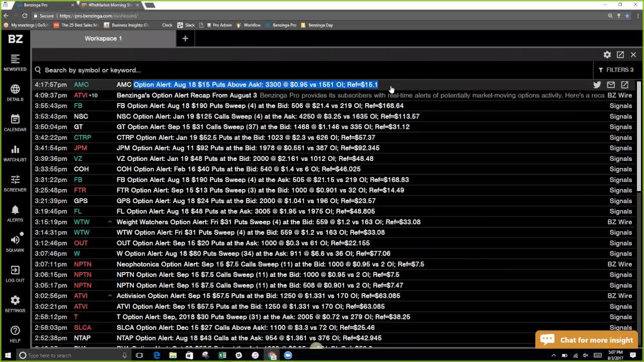Viewport: 644px width, 362px height.
Task: Expand ATVI +10 additional tickers
Action: [93, 96]
